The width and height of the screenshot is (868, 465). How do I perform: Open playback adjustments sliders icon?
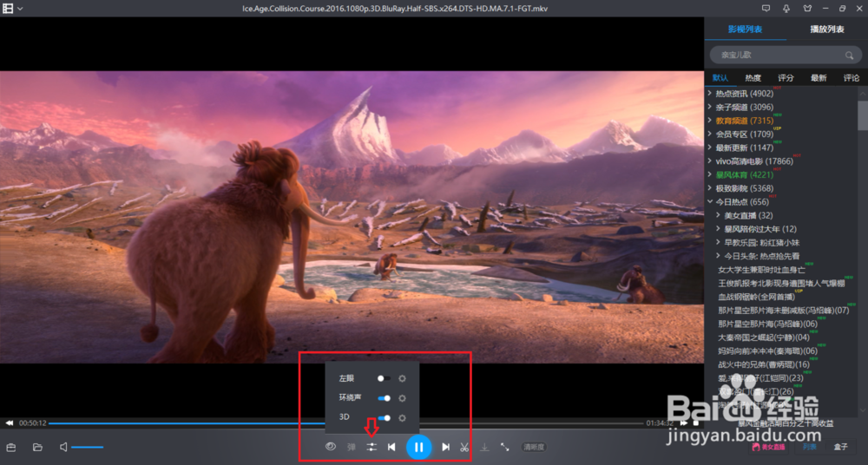pyautogui.click(x=372, y=447)
